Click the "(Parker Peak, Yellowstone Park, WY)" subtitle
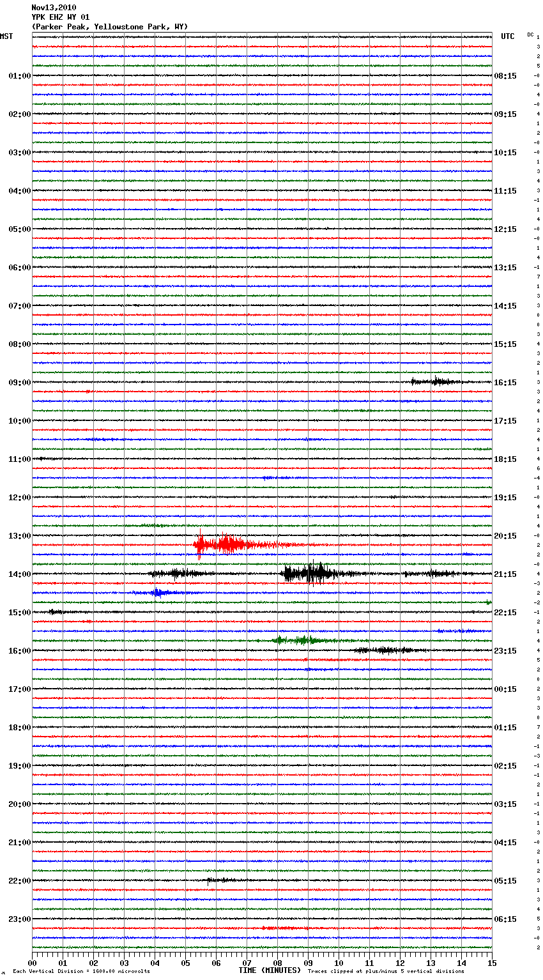The image size is (543, 980). point(110,27)
